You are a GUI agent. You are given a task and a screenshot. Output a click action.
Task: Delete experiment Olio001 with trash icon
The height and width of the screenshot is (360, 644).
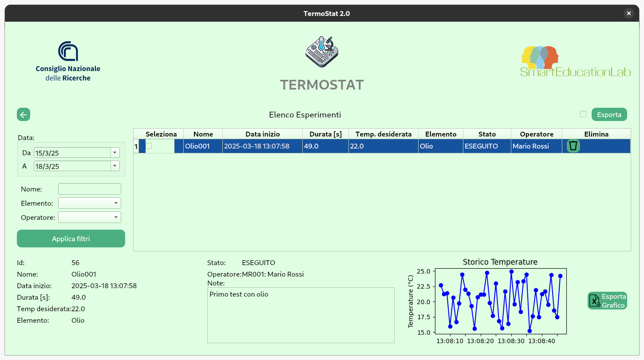click(x=573, y=146)
